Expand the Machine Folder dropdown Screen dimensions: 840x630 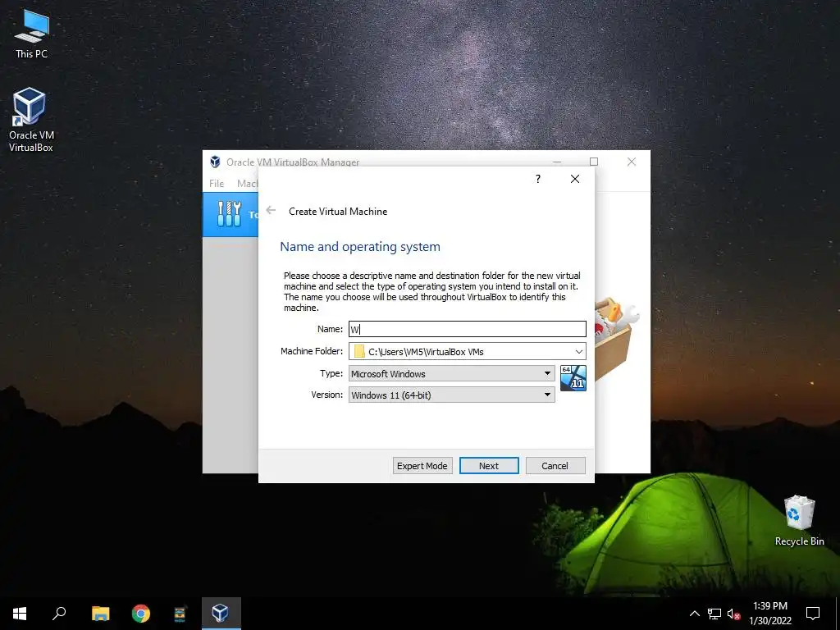pos(578,351)
